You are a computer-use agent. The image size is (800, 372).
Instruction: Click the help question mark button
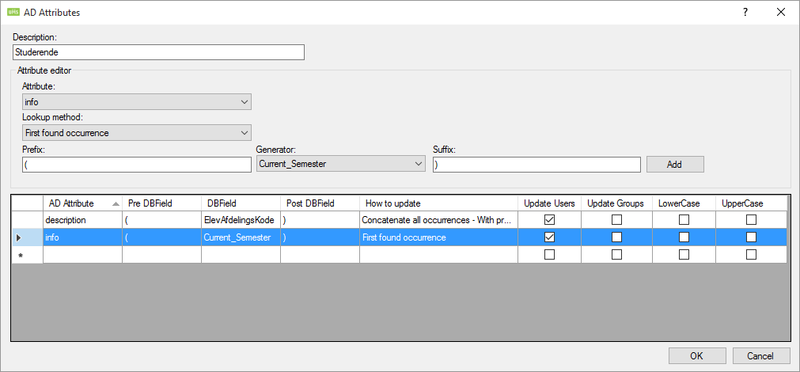pyautogui.click(x=745, y=13)
